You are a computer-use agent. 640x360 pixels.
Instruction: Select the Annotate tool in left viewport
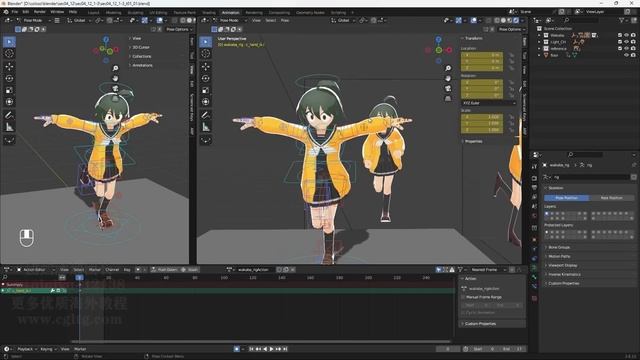coord(9,115)
